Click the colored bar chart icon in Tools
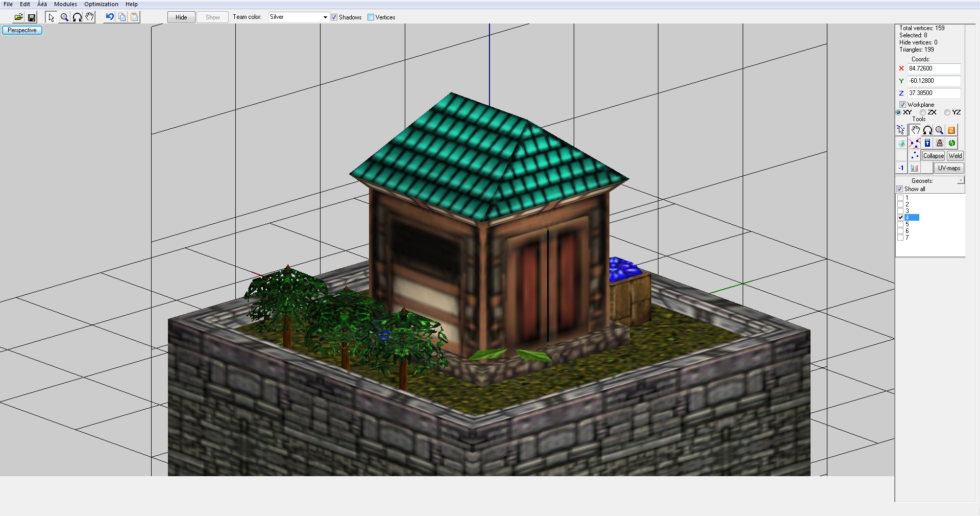 coord(914,168)
